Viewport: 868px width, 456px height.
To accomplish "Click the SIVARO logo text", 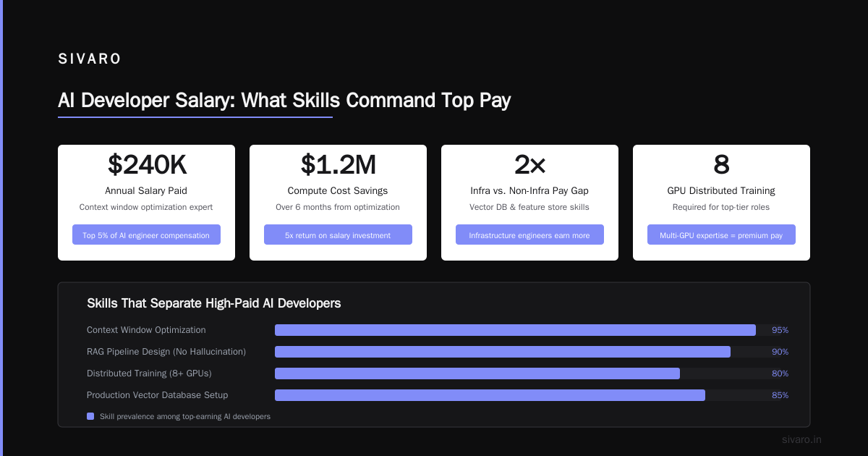I will click(90, 59).
